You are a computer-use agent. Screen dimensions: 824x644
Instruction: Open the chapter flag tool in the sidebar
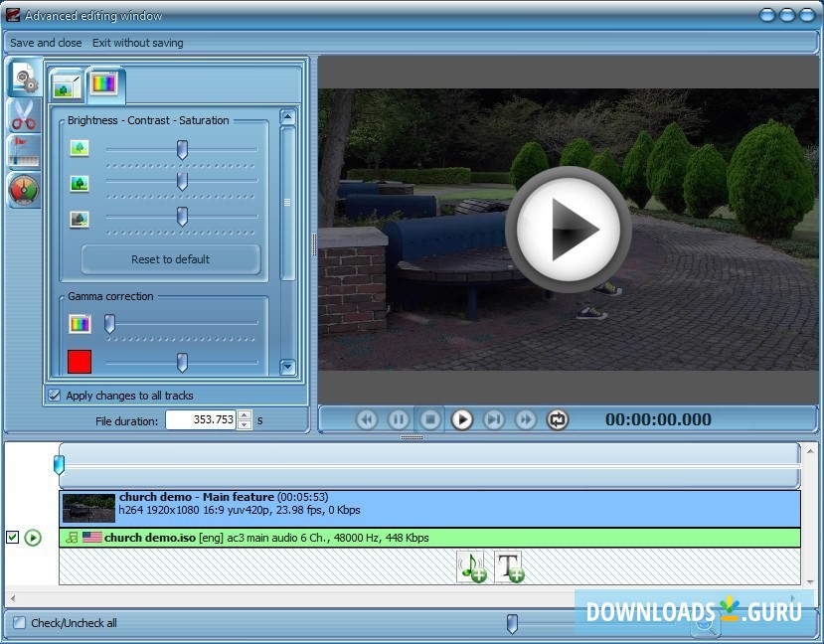(x=23, y=149)
